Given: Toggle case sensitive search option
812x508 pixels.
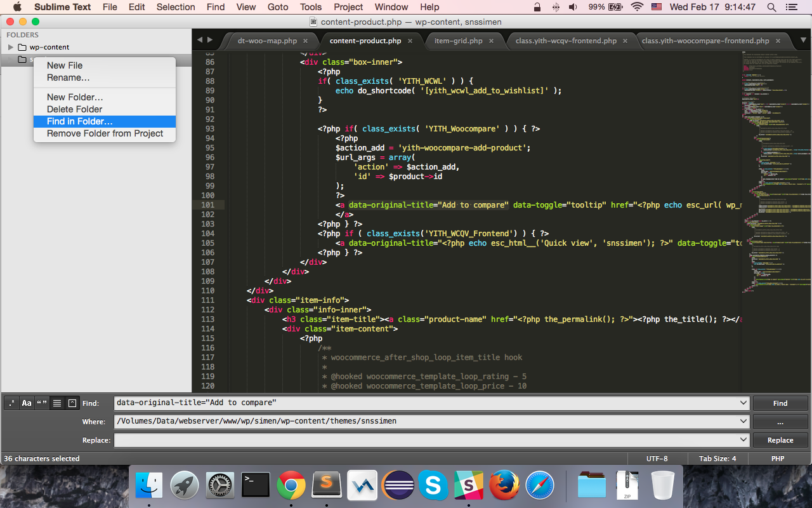Looking at the screenshot, I should point(27,403).
